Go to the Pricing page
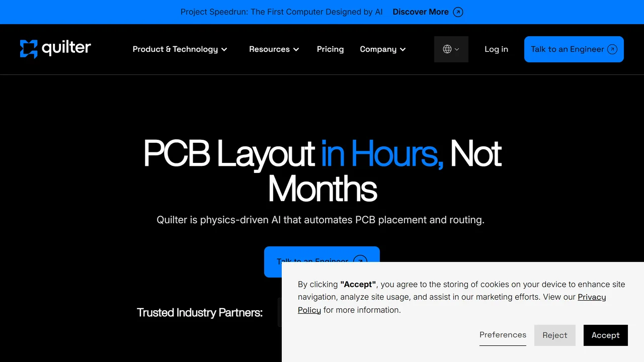Image resolution: width=644 pixels, height=362 pixels. [x=330, y=49]
